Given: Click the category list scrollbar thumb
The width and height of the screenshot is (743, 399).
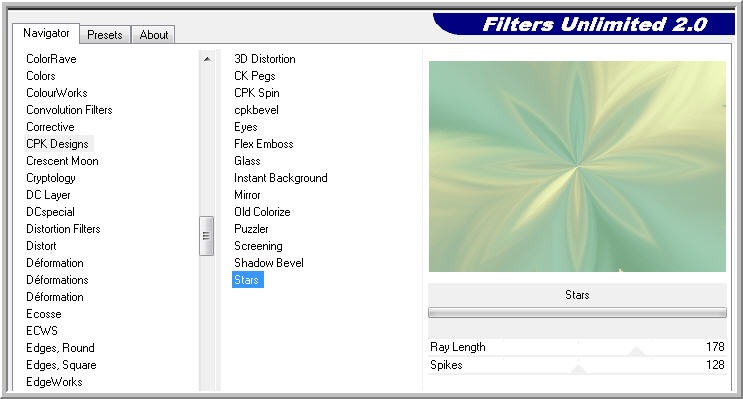Looking at the screenshot, I should tap(206, 236).
